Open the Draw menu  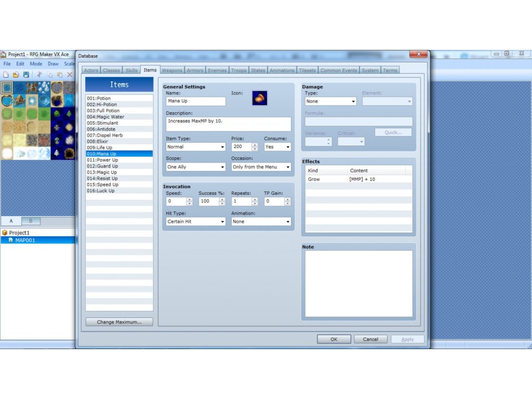coord(53,64)
